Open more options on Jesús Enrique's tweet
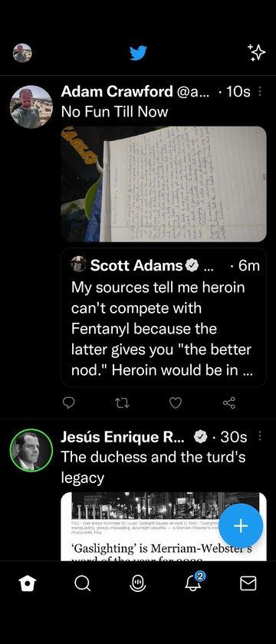The image size is (276, 644). click(x=260, y=436)
